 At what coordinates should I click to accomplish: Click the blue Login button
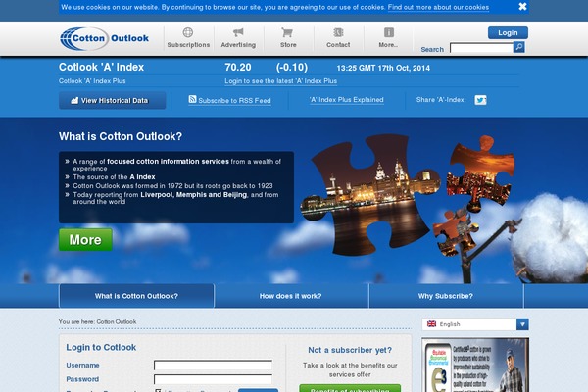pos(508,33)
